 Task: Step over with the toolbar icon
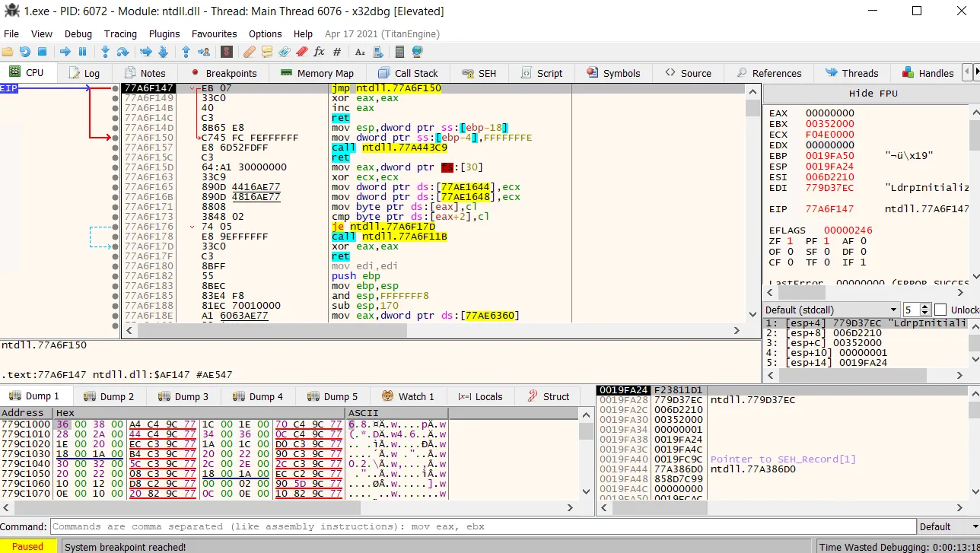[123, 52]
